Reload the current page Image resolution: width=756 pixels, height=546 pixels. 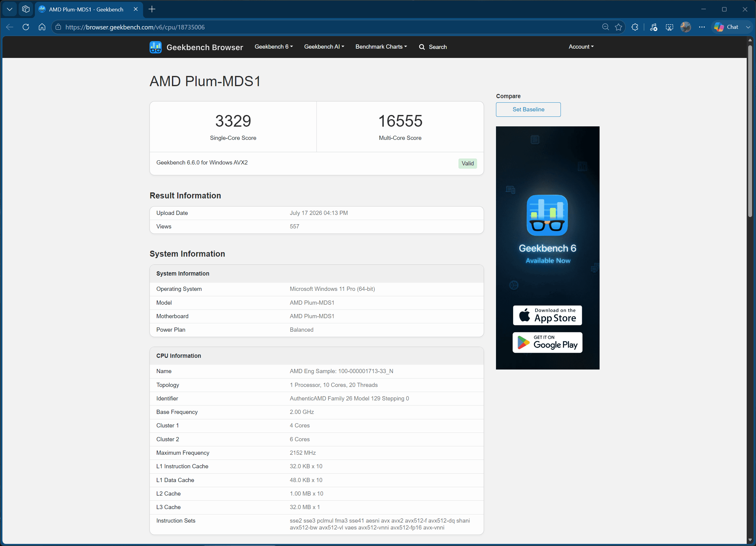pyautogui.click(x=26, y=27)
